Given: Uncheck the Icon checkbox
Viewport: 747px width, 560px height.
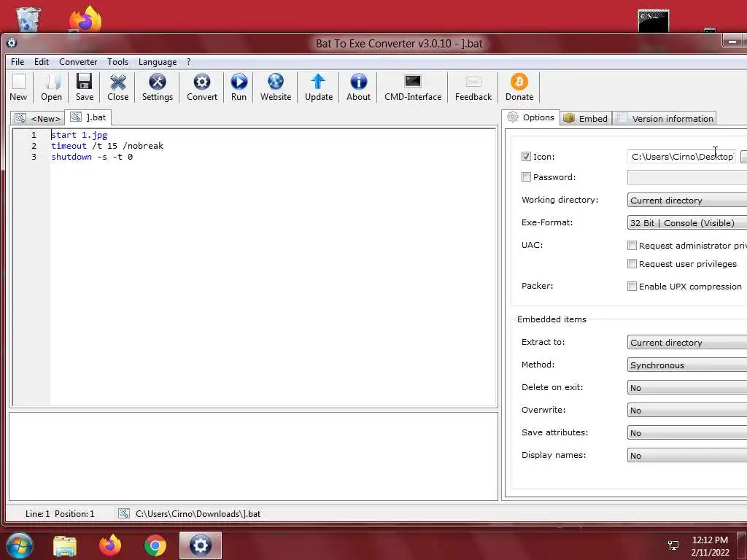Looking at the screenshot, I should (x=526, y=156).
